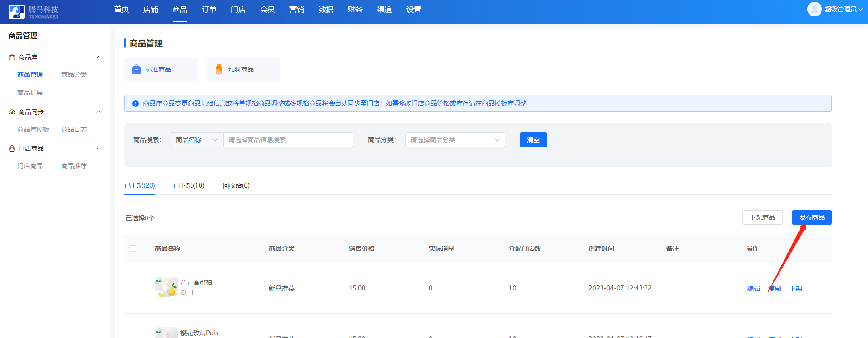Open 财务 in top navigation
The height and width of the screenshot is (338, 868).
[355, 10]
